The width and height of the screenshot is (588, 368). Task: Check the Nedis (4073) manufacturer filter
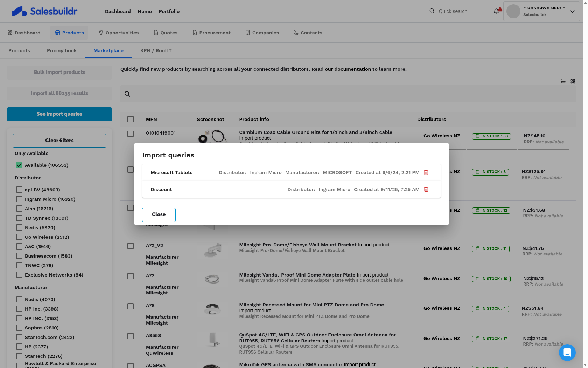tap(19, 299)
